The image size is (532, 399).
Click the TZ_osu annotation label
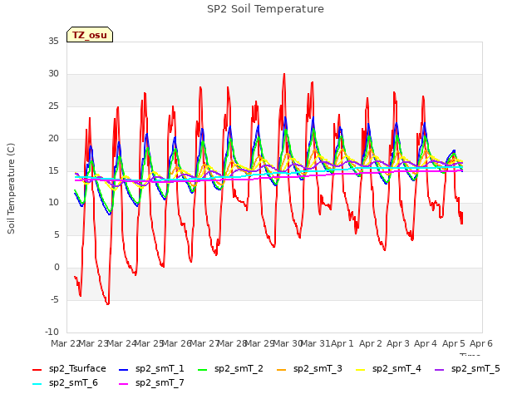(x=90, y=35)
